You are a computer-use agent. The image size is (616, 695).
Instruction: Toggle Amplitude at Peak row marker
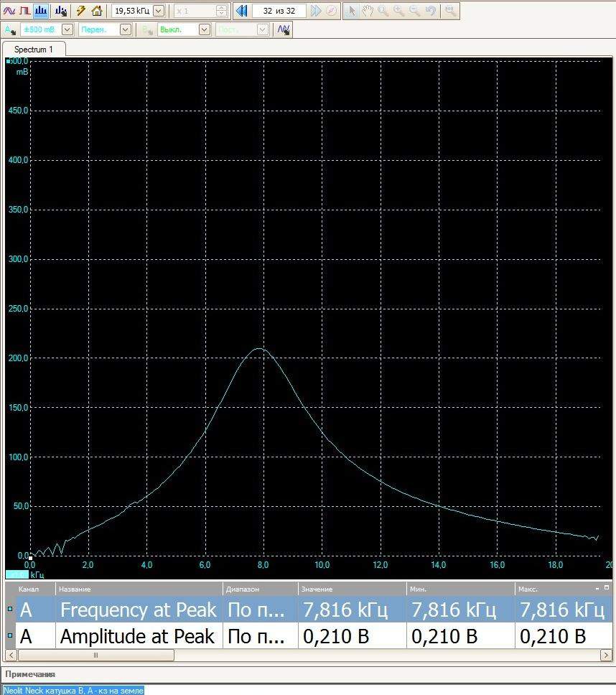(x=9, y=635)
